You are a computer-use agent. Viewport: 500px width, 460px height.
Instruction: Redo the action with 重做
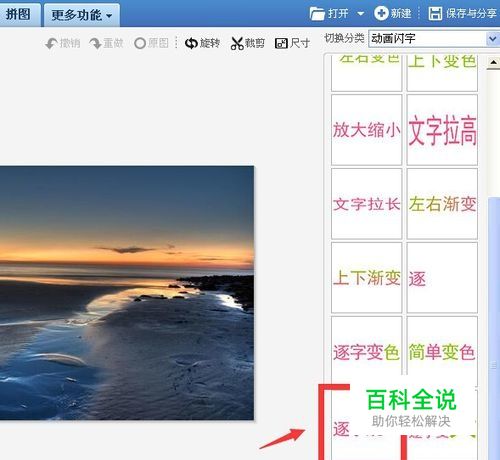click(106, 43)
